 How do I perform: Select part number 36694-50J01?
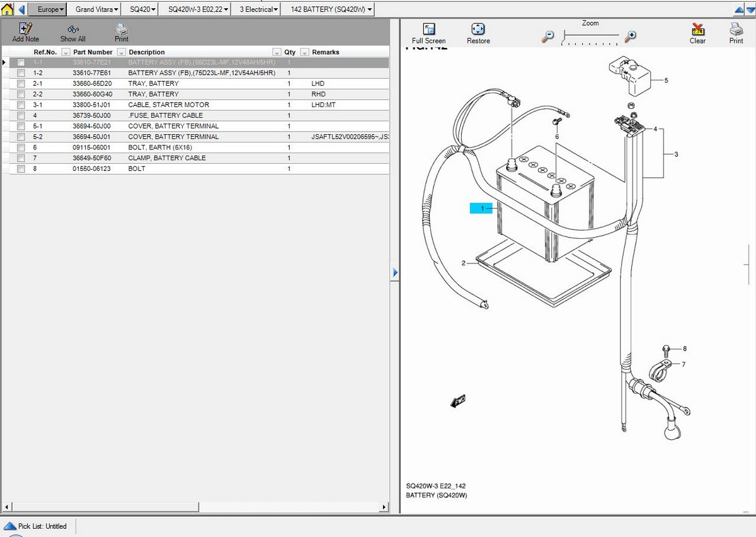[x=91, y=137]
